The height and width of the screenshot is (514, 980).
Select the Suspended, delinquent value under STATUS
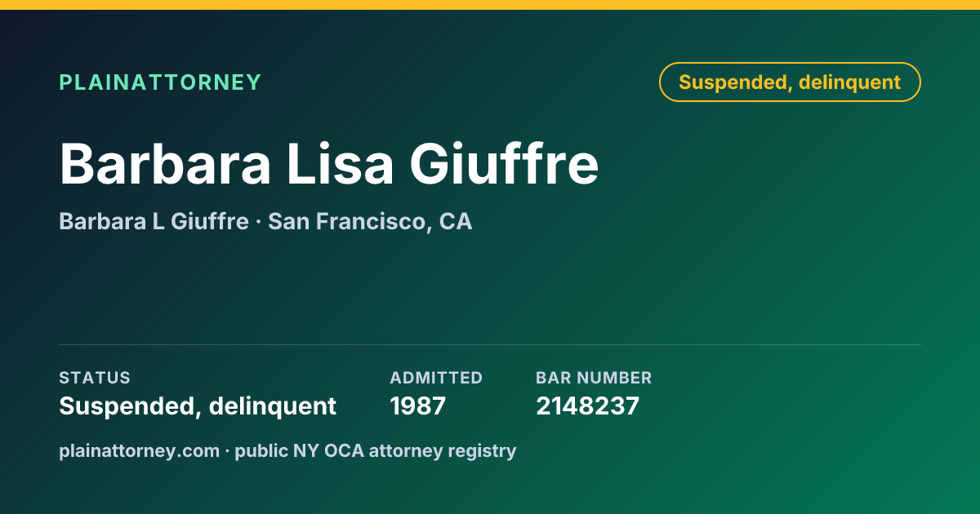pyautogui.click(x=198, y=405)
